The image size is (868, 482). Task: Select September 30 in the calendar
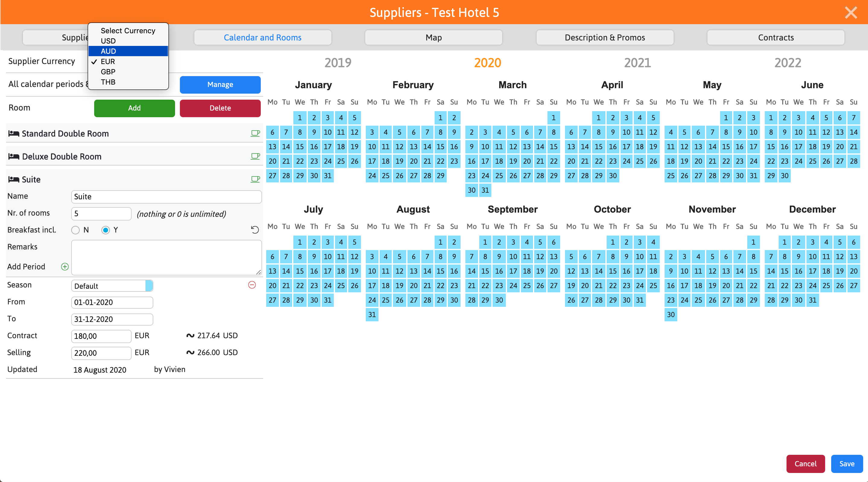click(499, 300)
